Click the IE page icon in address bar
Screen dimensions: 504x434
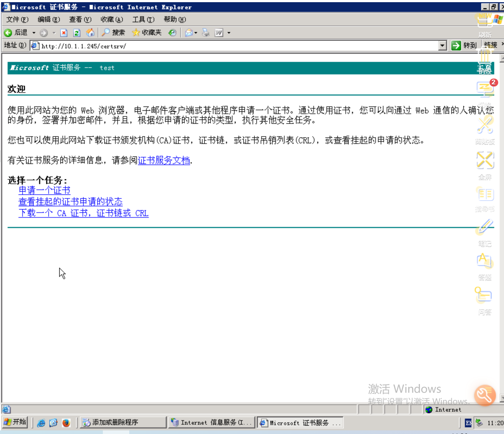click(x=35, y=46)
